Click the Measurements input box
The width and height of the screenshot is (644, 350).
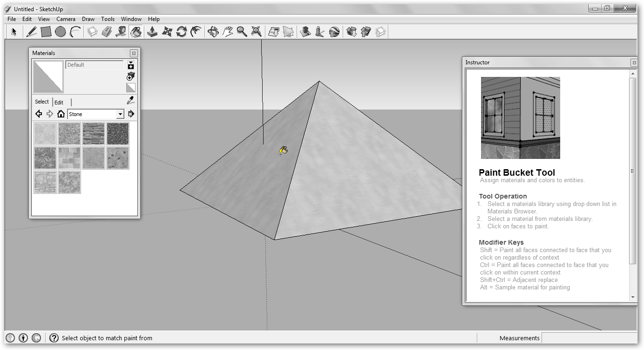[x=589, y=338]
